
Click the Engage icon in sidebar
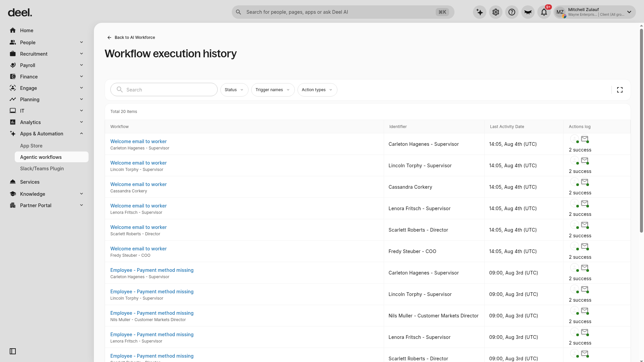13,88
